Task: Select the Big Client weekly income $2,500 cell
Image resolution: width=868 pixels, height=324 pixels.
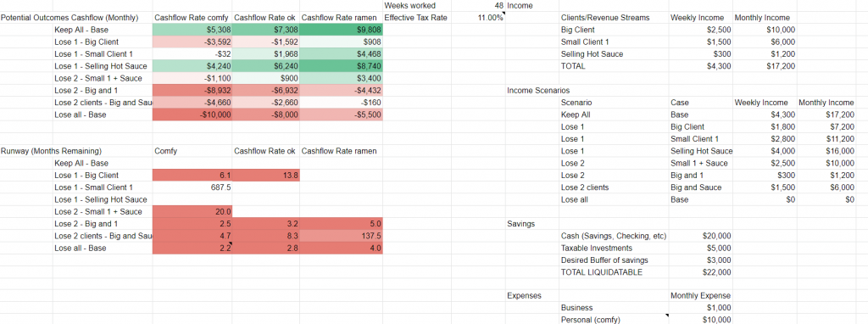Action: coord(701,30)
